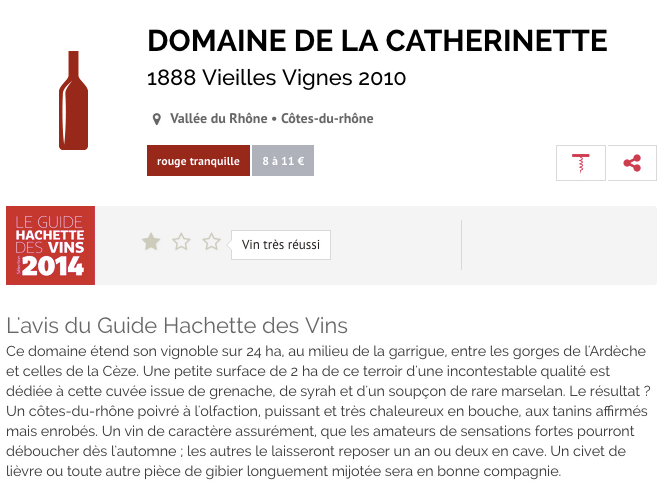Viewport: 664px width, 488px height.
Task: Click the L'avis du Guide Hachette des Vins heading
Action: [x=177, y=326]
